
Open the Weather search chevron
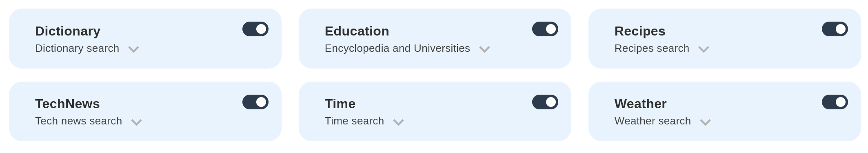pos(706,122)
